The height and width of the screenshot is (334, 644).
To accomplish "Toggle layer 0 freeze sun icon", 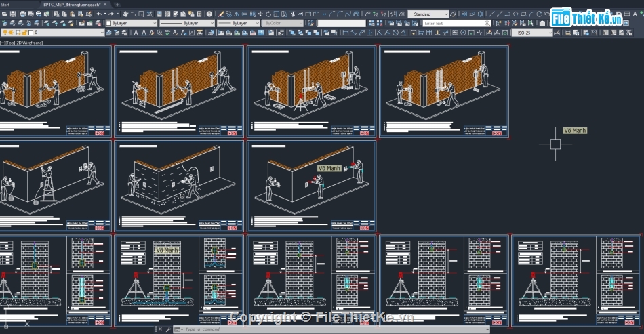I will click(11, 33).
